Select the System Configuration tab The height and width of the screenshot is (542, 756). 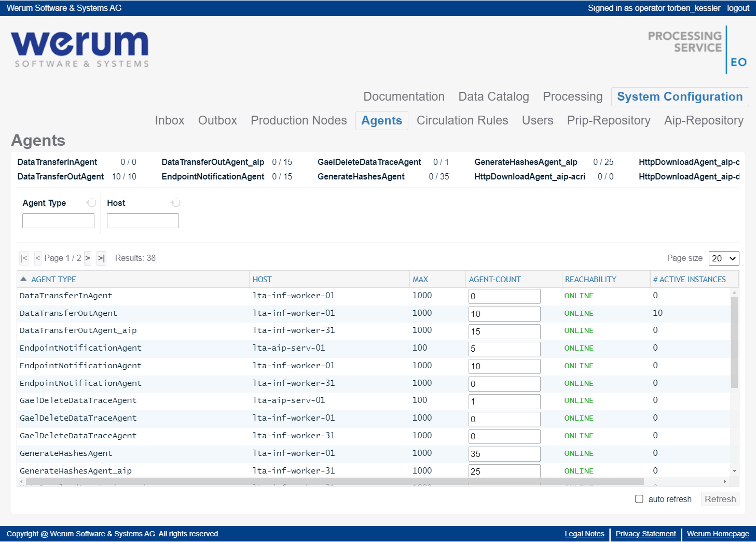(680, 96)
